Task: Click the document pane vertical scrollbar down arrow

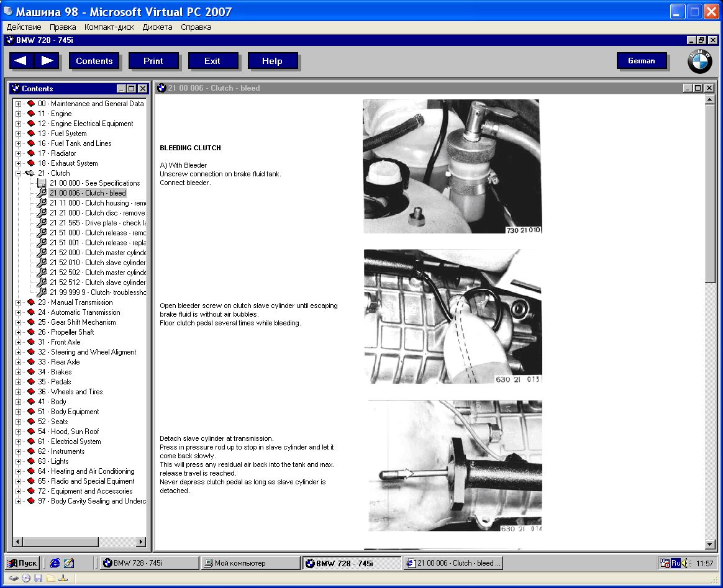Action: 711,545
